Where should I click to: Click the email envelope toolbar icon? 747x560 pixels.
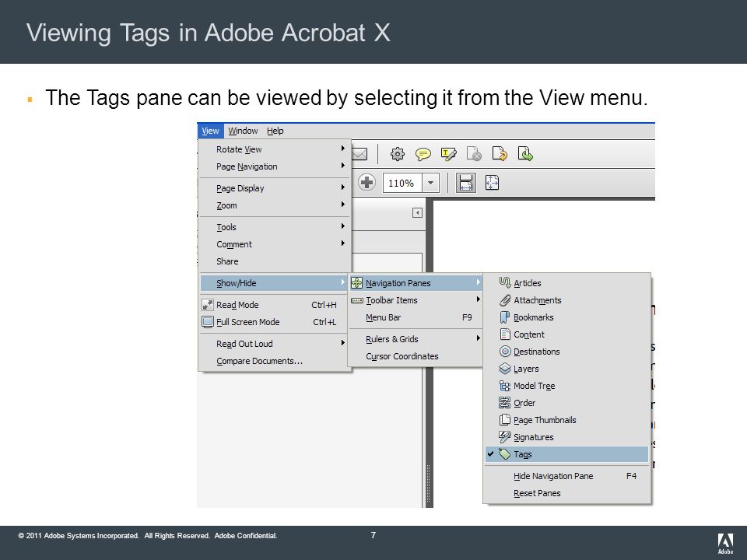pos(359,154)
